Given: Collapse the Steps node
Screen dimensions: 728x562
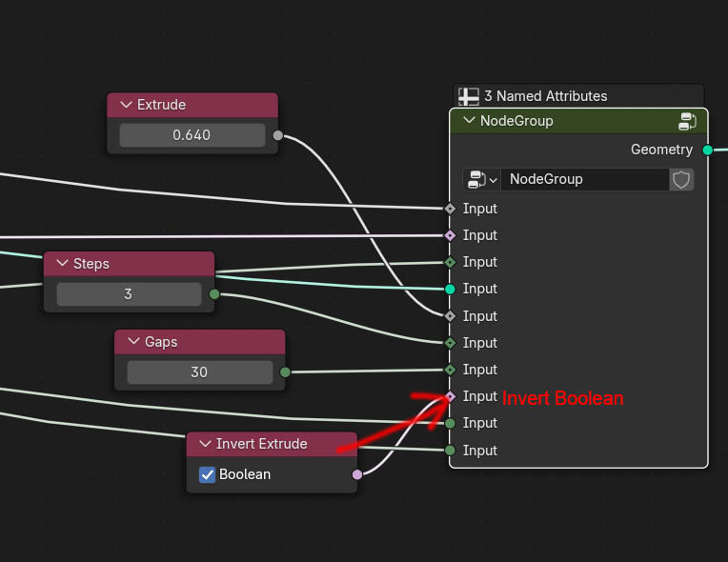Looking at the screenshot, I should pyautogui.click(x=62, y=264).
